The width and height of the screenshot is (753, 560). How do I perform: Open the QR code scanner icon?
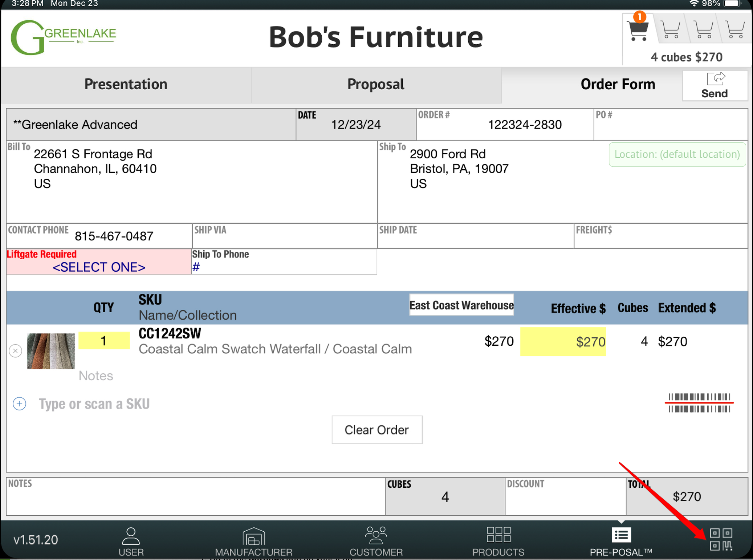point(721,539)
